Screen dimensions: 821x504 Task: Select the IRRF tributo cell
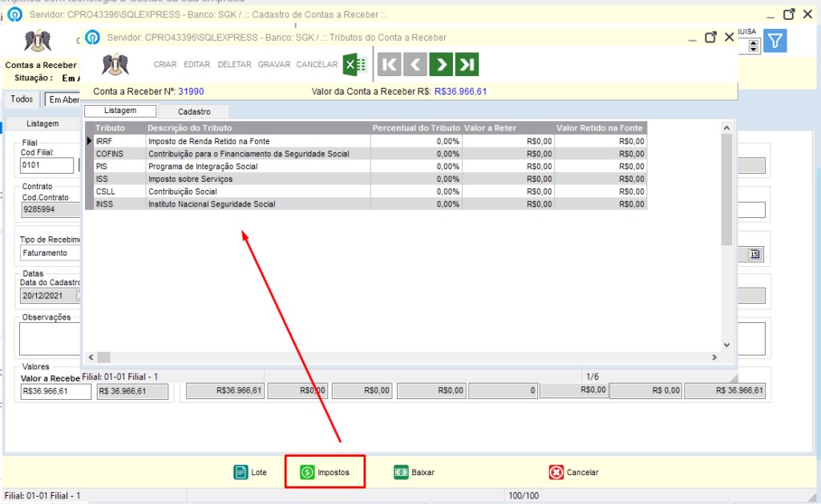[120, 141]
